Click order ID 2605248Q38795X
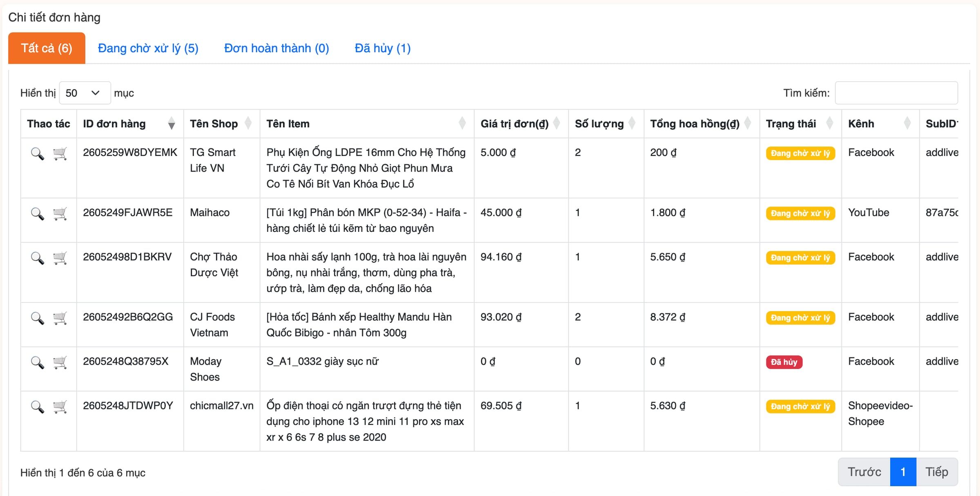 click(x=125, y=361)
